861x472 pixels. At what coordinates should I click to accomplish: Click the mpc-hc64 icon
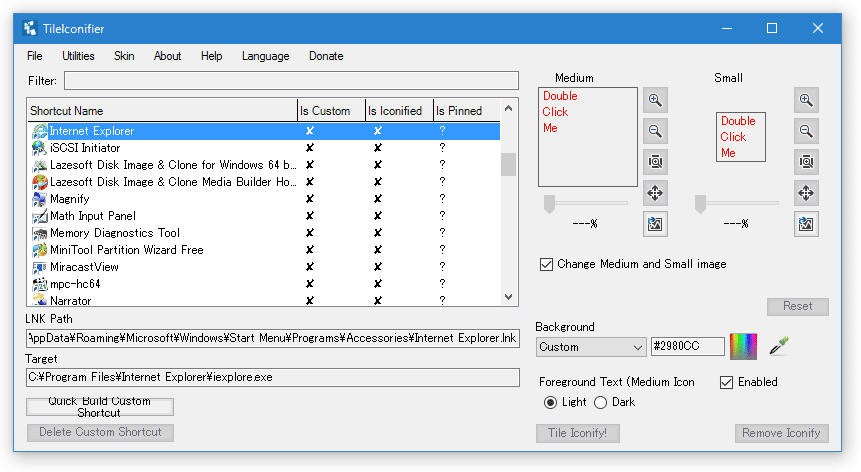pos(40,284)
